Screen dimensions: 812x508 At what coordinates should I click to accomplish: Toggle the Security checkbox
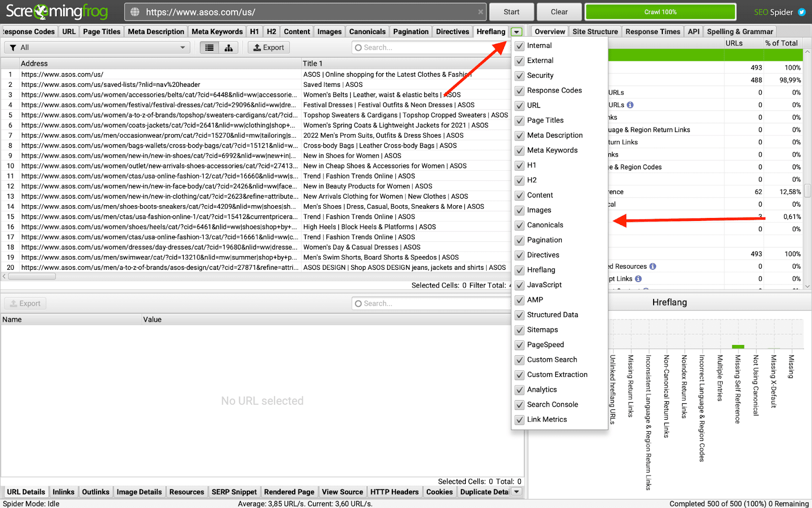click(x=519, y=76)
